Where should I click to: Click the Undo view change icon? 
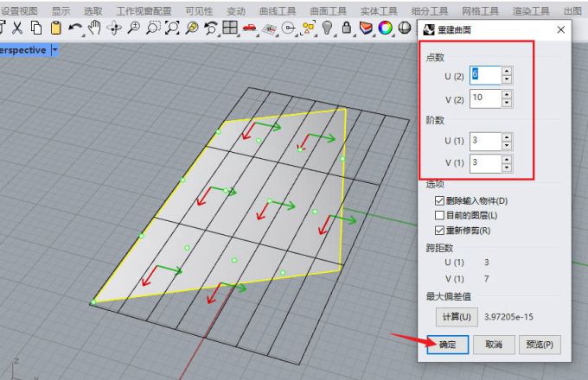click(211, 28)
